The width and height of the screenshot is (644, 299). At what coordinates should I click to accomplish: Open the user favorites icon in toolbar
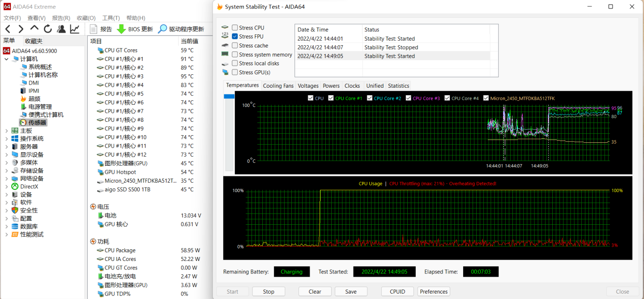[x=61, y=29]
